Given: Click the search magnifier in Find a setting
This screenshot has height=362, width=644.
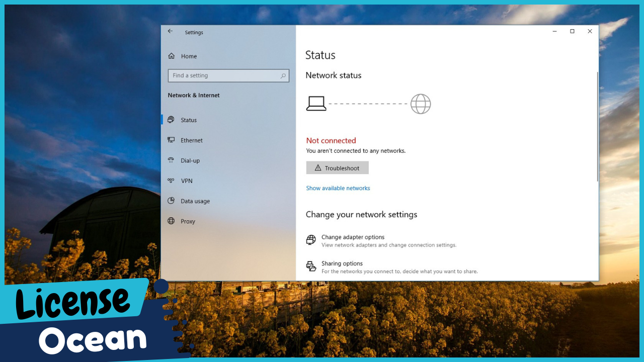Looking at the screenshot, I should [x=283, y=75].
